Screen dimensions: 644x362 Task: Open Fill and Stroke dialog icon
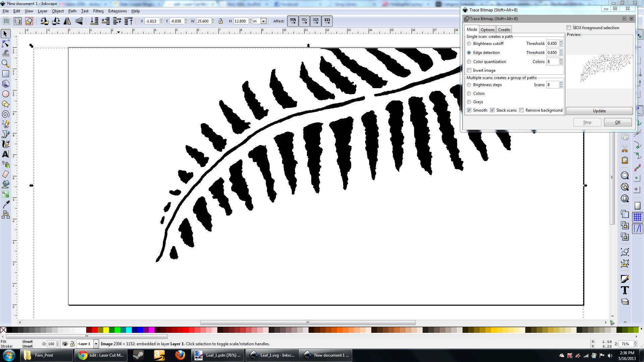coord(625,279)
